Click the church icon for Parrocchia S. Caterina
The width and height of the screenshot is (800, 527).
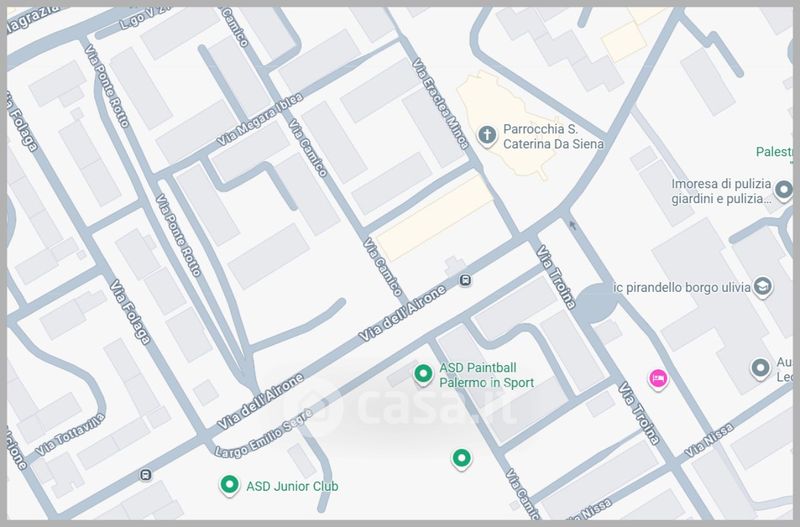point(487,134)
